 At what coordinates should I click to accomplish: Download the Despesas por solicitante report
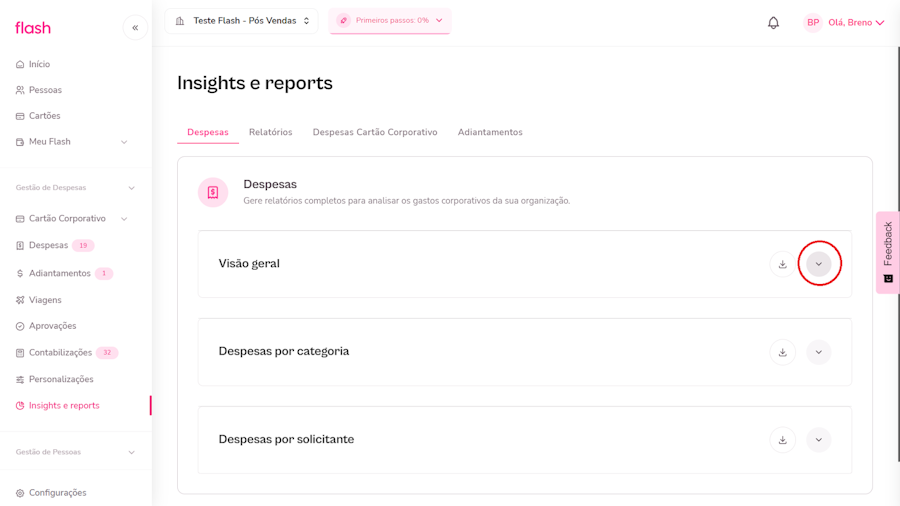pyautogui.click(x=782, y=440)
